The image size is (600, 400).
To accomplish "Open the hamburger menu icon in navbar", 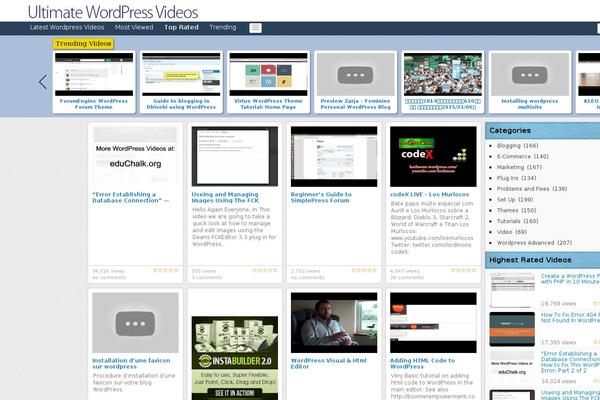I will tap(255, 28).
